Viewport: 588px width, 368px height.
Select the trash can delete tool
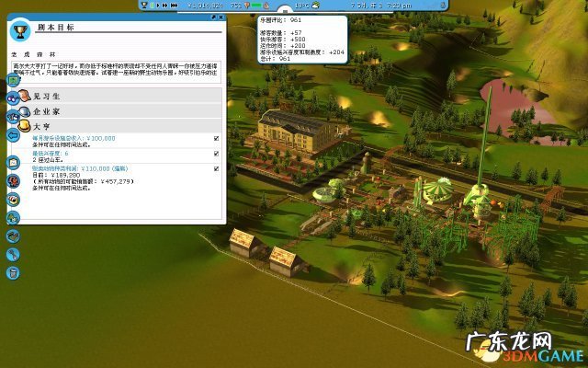(13, 273)
